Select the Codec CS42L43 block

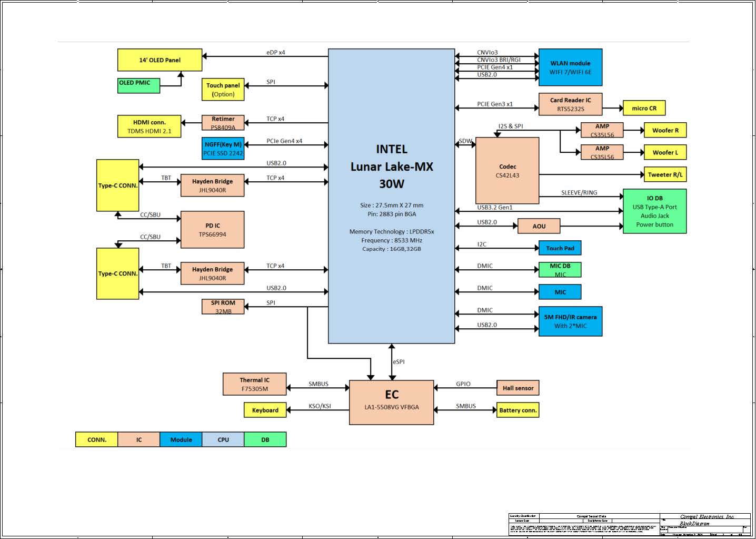point(507,171)
